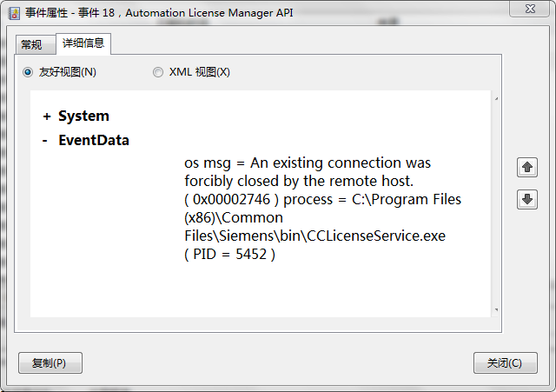The image size is (556, 392).
Task: Click the 'os msg' error text line
Action: pyautogui.click(x=307, y=163)
